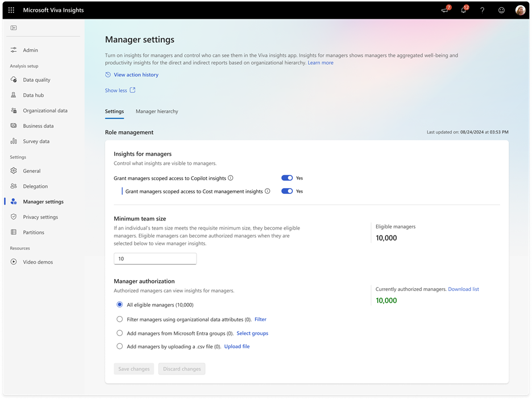
Task: Click the Manager settings person icon
Action: tap(14, 202)
